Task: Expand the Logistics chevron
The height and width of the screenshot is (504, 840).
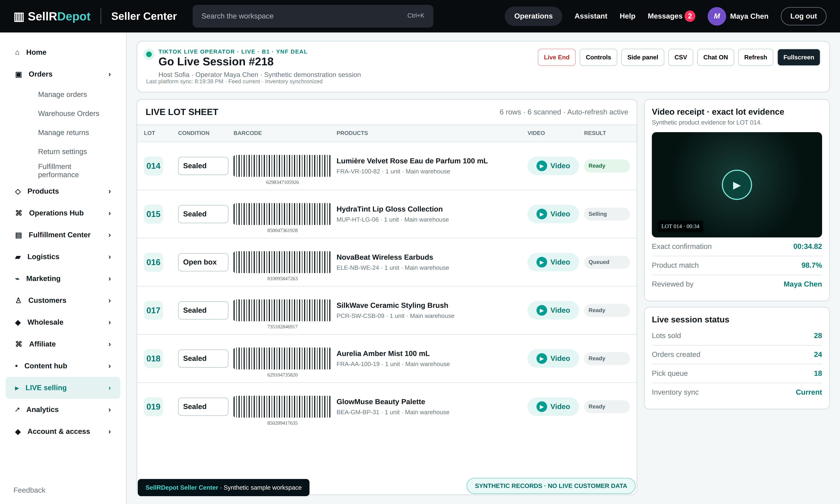Action: pos(109,257)
